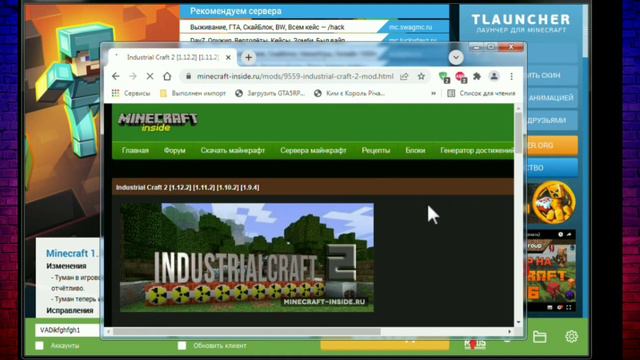Click the Minecraft 1. news title in TLauncher
The width and height of the screenshot is (640, 360).
73,253
